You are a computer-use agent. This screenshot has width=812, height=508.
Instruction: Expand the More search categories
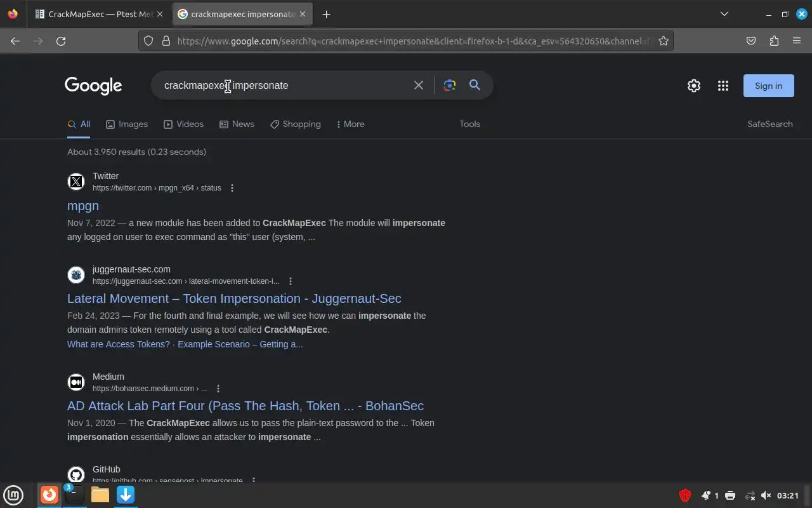(351, 124)
